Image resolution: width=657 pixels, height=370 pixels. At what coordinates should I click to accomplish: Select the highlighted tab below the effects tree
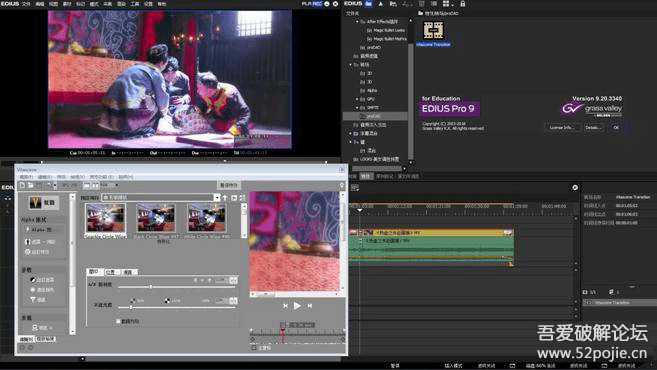366,176
